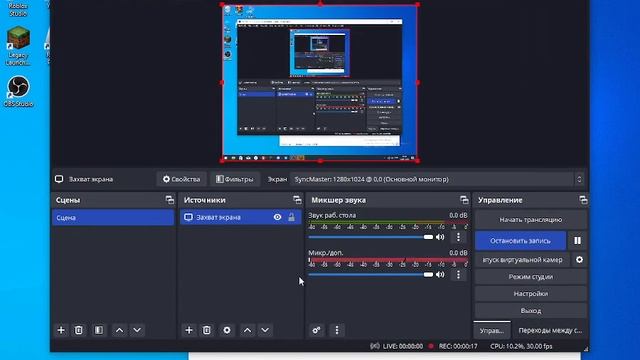Click the Фильтры button
This screenshot has height=360, width=640.
235,179
